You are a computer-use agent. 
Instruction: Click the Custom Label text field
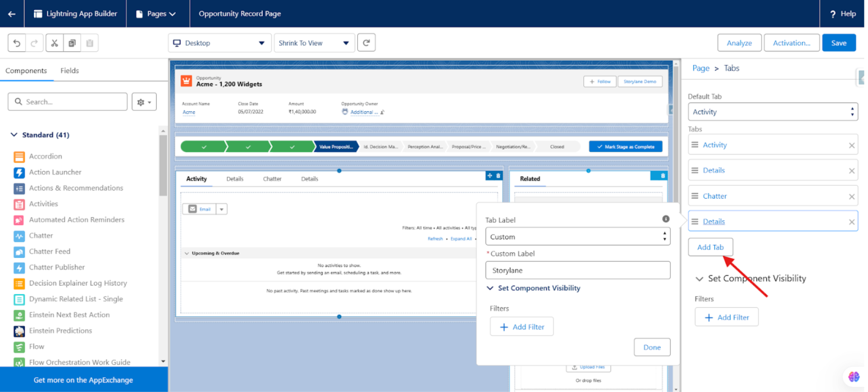tap(577, 271)
